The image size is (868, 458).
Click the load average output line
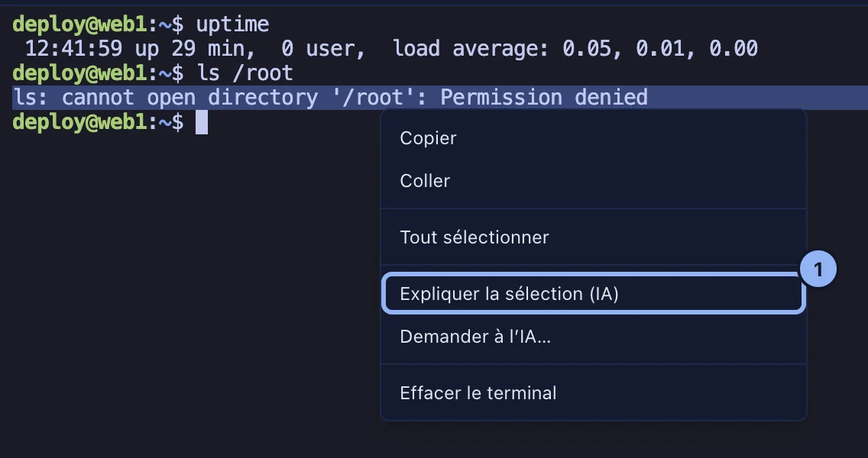click(x=391, y=49)
